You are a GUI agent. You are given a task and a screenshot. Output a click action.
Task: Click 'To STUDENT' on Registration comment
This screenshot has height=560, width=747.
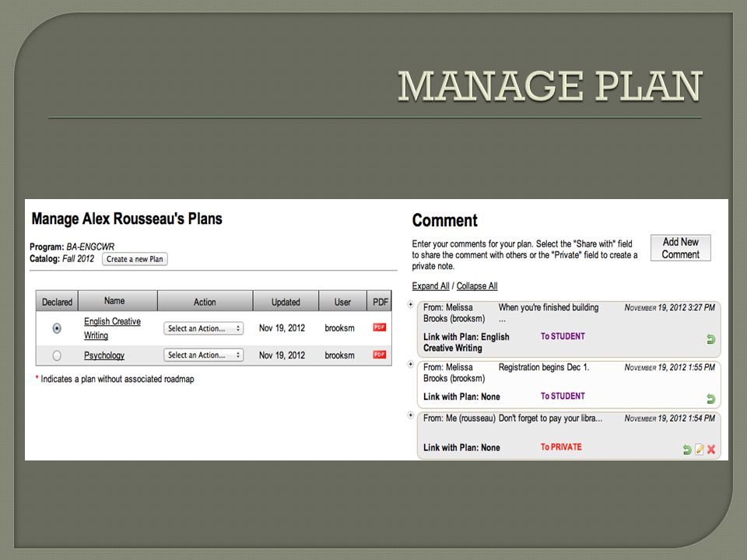coord(563,396)
